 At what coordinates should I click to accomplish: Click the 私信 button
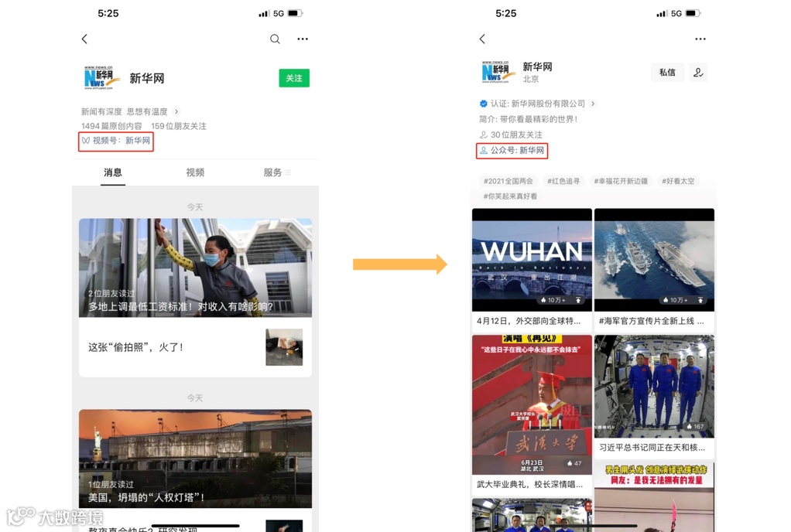667,72
